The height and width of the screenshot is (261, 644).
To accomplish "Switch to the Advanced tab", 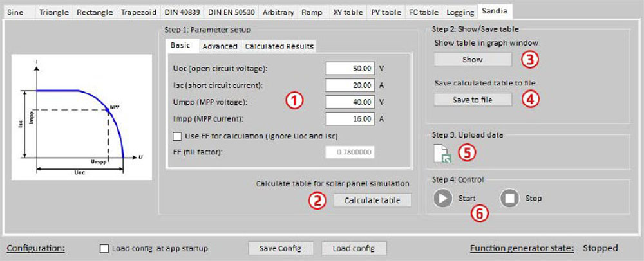I will point(220,46).
